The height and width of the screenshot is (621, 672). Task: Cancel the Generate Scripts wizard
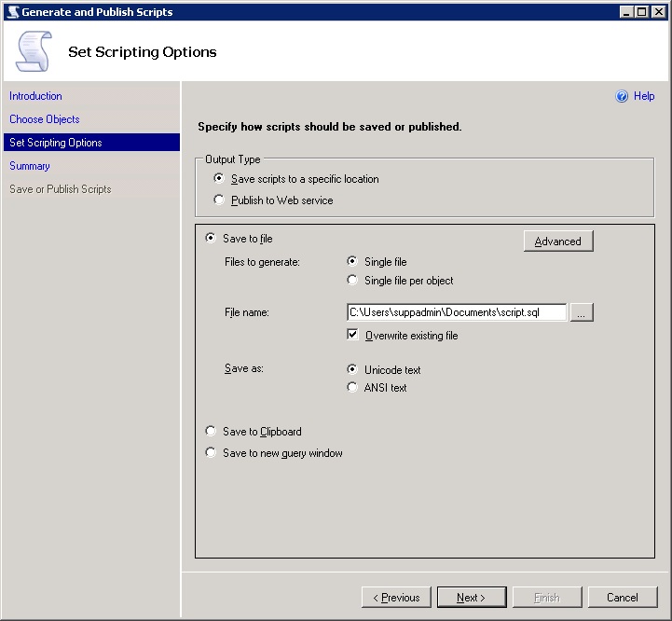pos(622,598)
